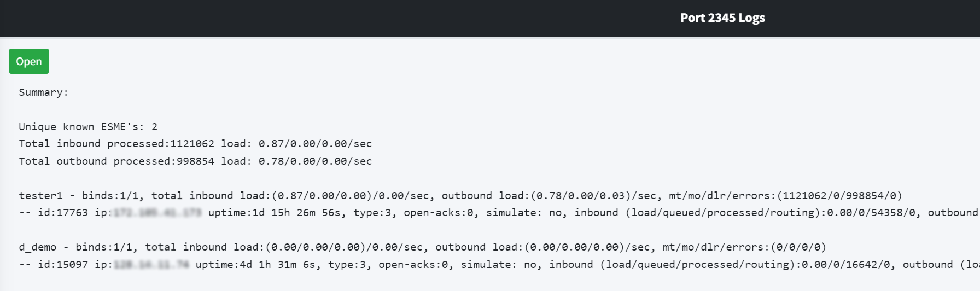The width and height of the screenshot is (980, 291).
Task: Click the Total inbound processed line
Action: pyautogui.click(x=195, y=144)
